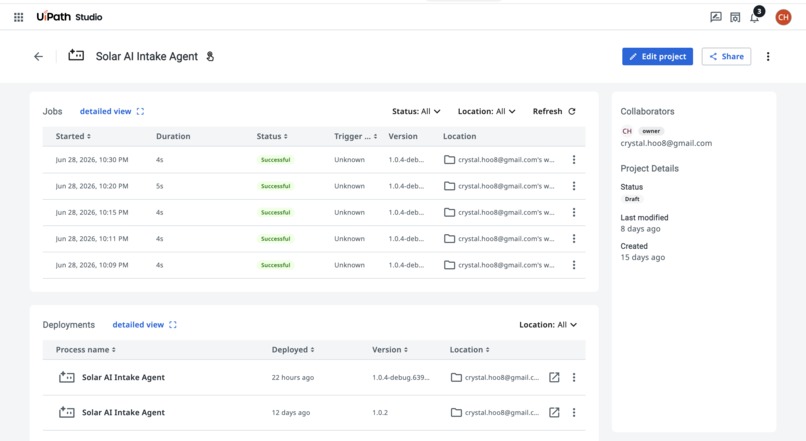Go back using the left arrow
The image size is (806, 441).
tap(39, 57)
